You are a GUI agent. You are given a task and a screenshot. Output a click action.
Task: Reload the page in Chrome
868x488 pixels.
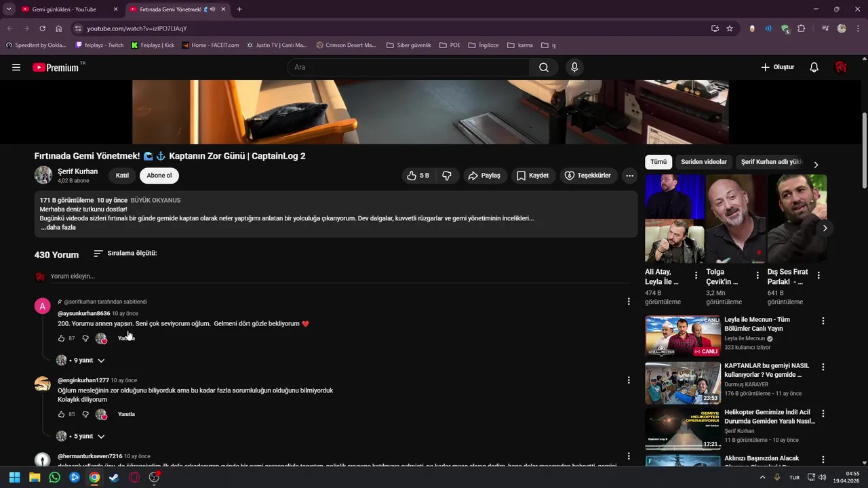pyautogui.click(x=42, y=28)
